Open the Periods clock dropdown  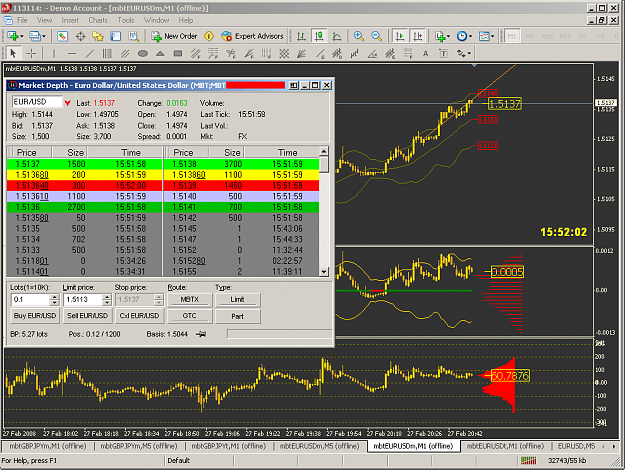click(464, 36)
